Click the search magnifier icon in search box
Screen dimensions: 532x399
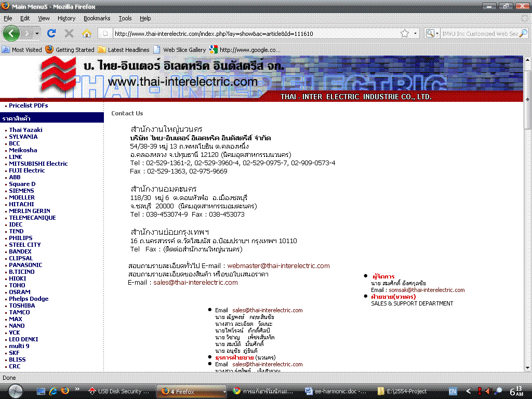coord(523,33)
